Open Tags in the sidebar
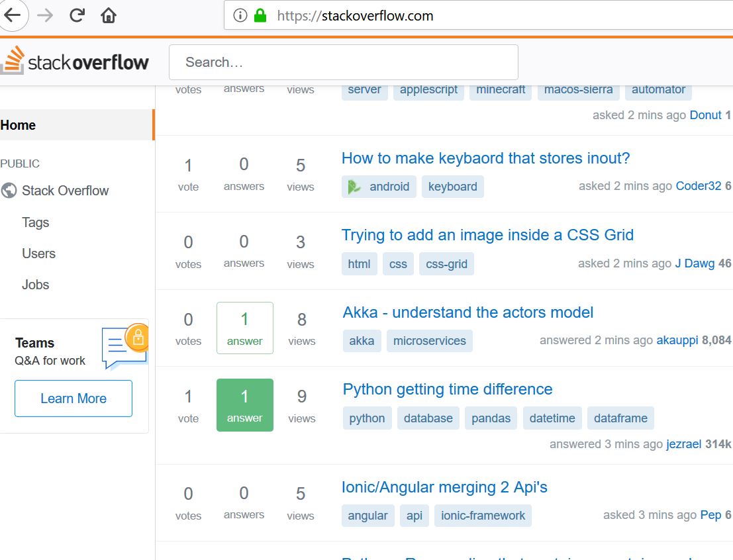Image resolution: width=733 pixels, height=560 pixels. click(35, 222)
